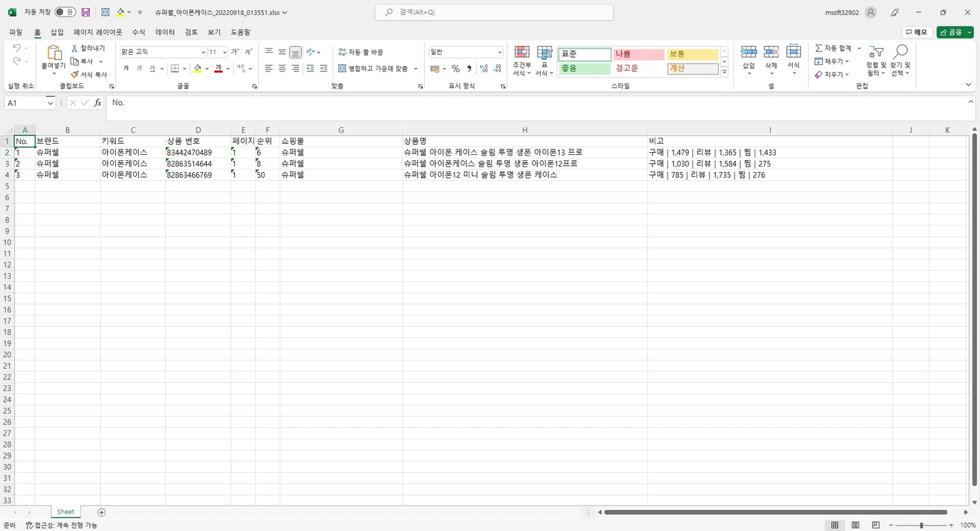Apply the 나쁨 (Bad) cell style

pos(639,54)
